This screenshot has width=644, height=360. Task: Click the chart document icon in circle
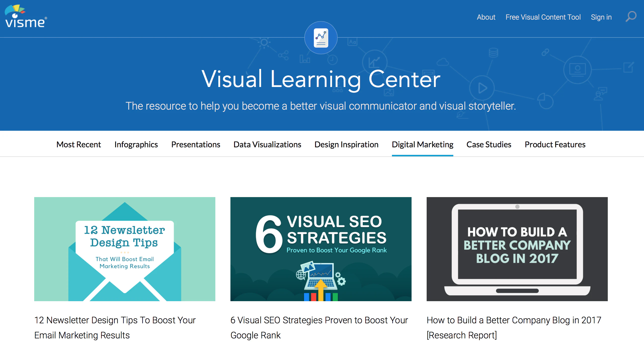(x=321, y=38)
